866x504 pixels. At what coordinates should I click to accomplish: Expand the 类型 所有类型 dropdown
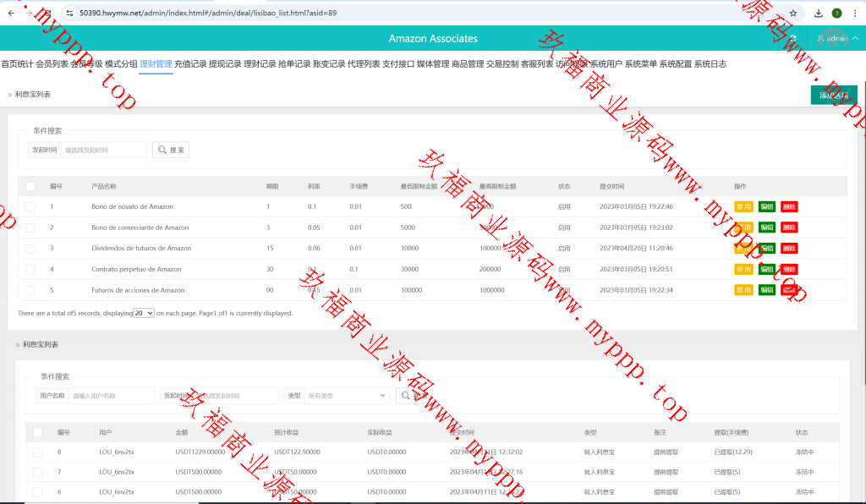(347, 396)
